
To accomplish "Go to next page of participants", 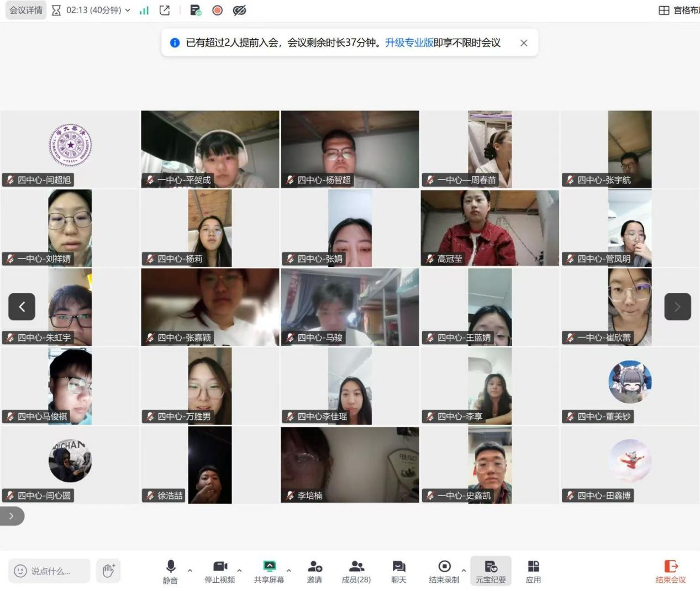I will 677,307.
